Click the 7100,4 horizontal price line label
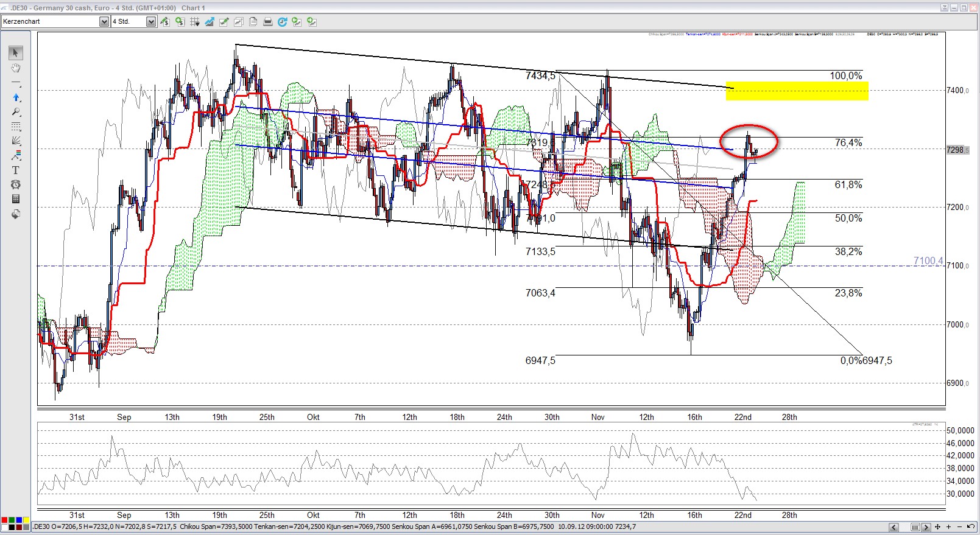This screenshot has height=535, width=980. point(928,261)
